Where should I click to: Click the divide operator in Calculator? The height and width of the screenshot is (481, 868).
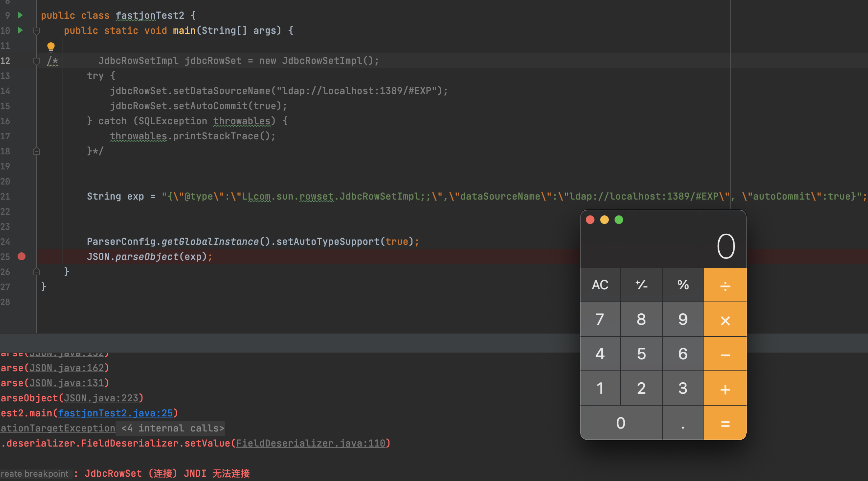tap(725, 285)
